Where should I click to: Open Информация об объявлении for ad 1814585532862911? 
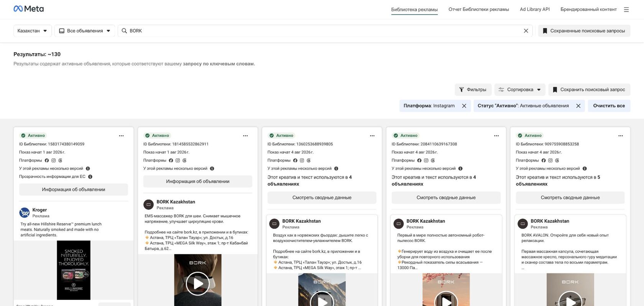198,181
